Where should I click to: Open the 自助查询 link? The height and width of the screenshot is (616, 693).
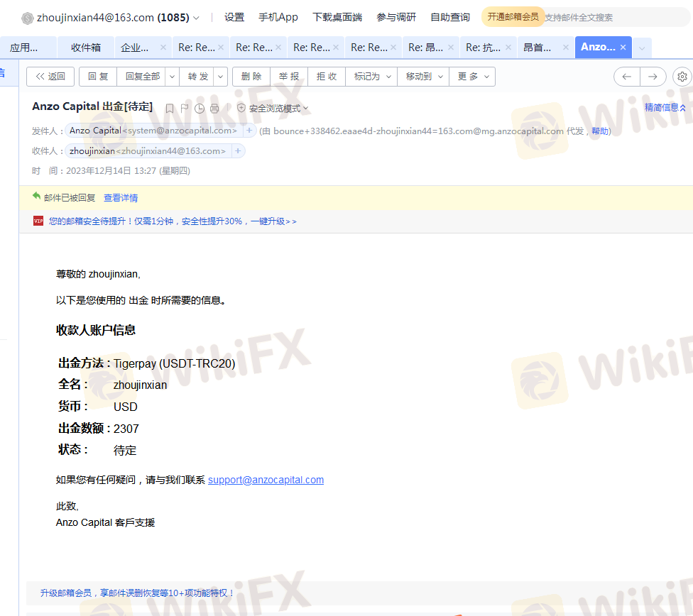[450, 17]
